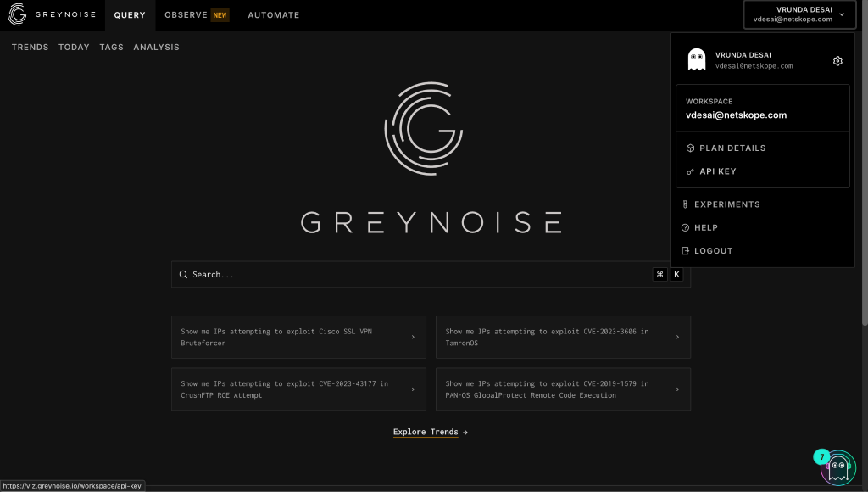The image size is (868, 492).
Task: Click the CVE-2023-43177 CrushFTP suggestion
Action: point(298,389)
